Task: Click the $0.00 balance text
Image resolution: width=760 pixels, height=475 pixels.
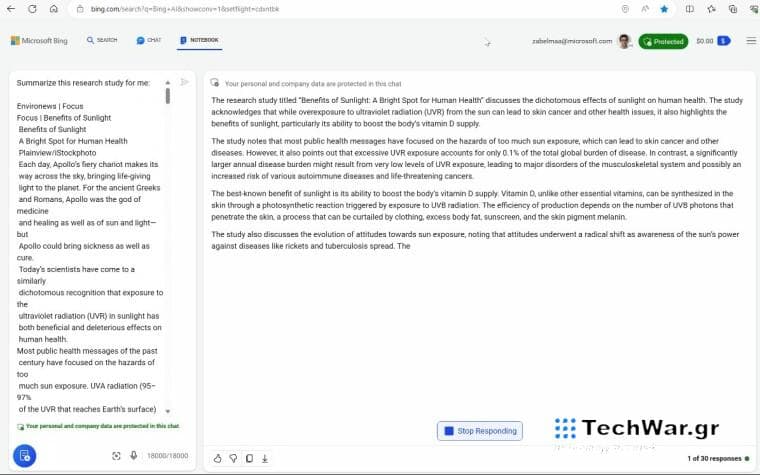Action: click(705, 41)
